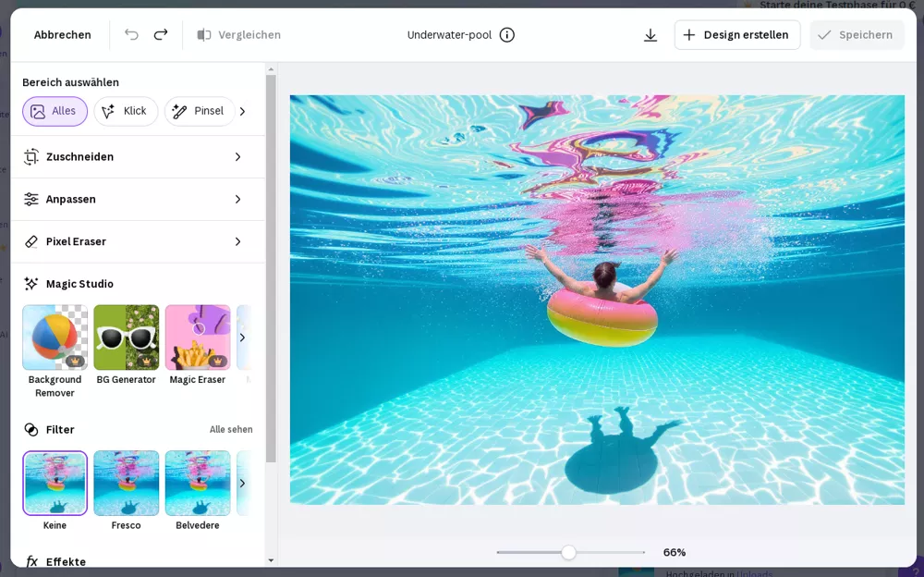This screenshot has width=924, height=577.
Task: Click the arrow to show more filters
Action: click(x=242, y=483)
